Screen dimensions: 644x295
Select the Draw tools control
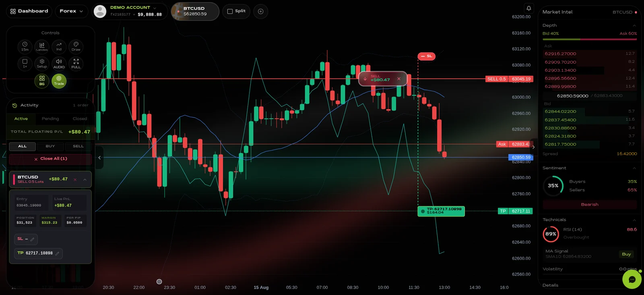[76, 46]
